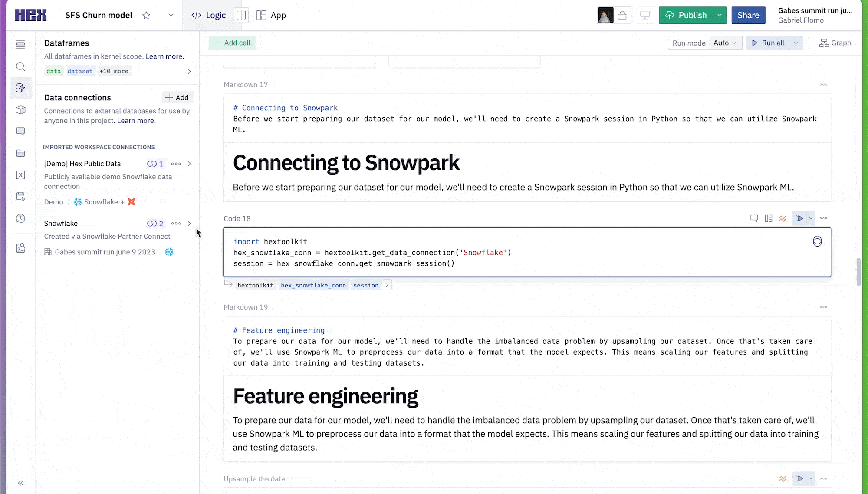This screenshot has width=868, height=494.
Task: Star the SFS Churn model project
Action: [x=146, y=16]
